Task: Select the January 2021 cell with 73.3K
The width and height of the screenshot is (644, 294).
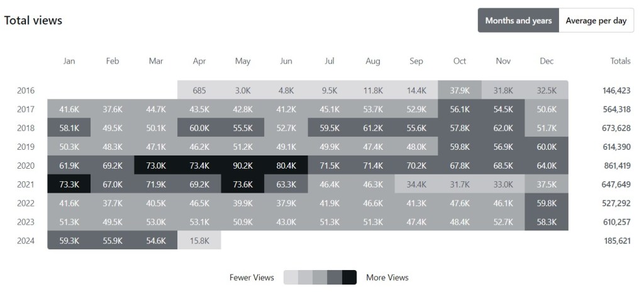Action: (x=69, y=184)
